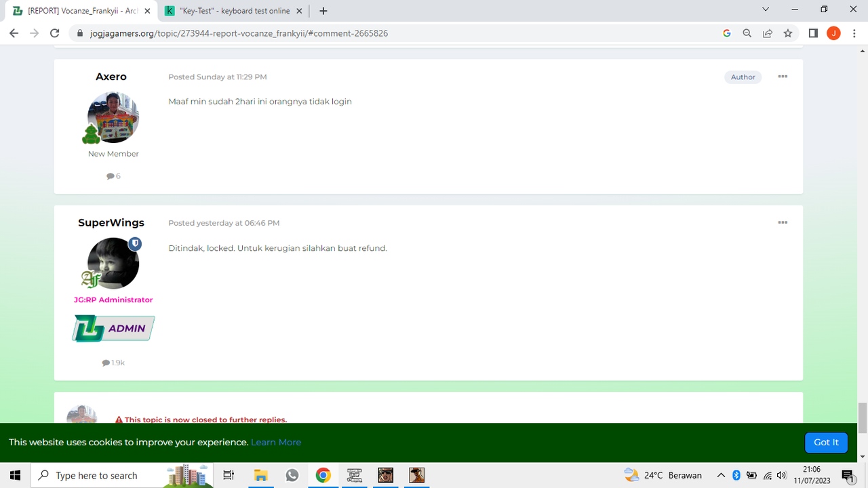Viewport: 868px width, 488px height.
Task: Click the Google icon in address bar
Action: [x=727, y=33]
